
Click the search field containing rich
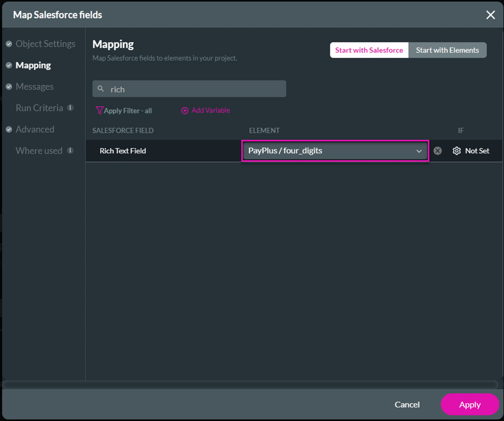click(x=189, y=89)
